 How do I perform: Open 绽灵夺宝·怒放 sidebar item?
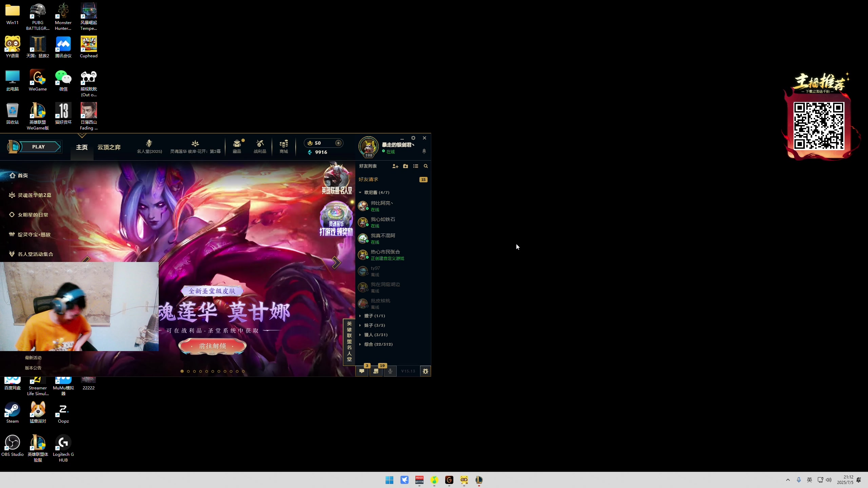[x=30, y=235]
